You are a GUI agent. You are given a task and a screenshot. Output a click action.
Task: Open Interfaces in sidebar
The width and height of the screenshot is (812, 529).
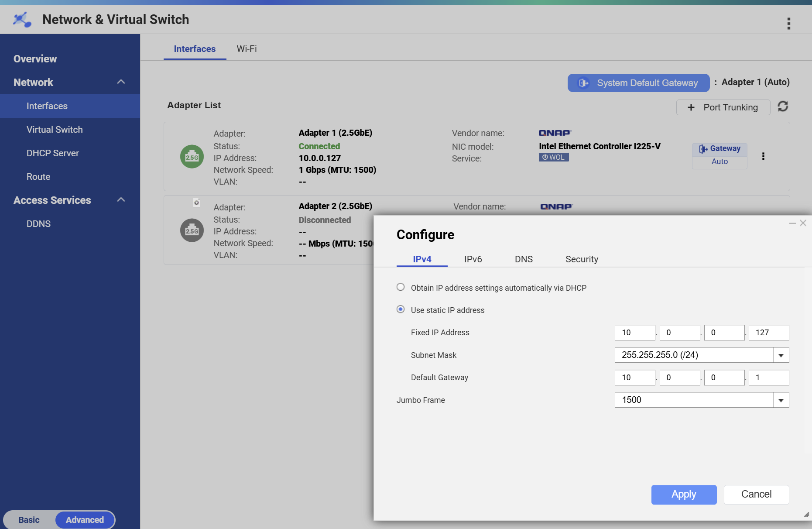click(70, 106)
